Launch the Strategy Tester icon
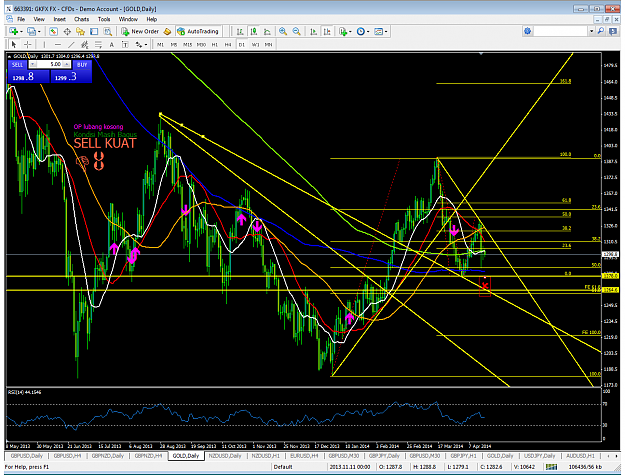Screen dimensions: 625x475 click(x=108, y=31)
